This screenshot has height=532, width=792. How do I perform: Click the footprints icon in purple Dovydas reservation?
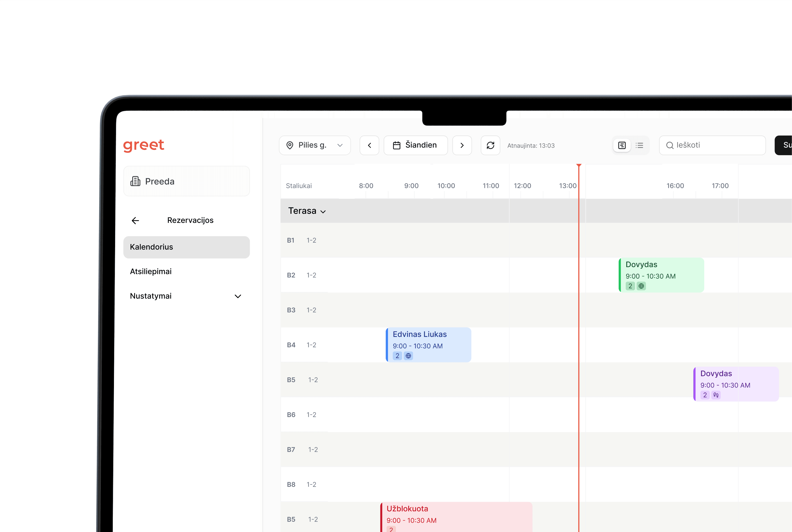(716, 395)
